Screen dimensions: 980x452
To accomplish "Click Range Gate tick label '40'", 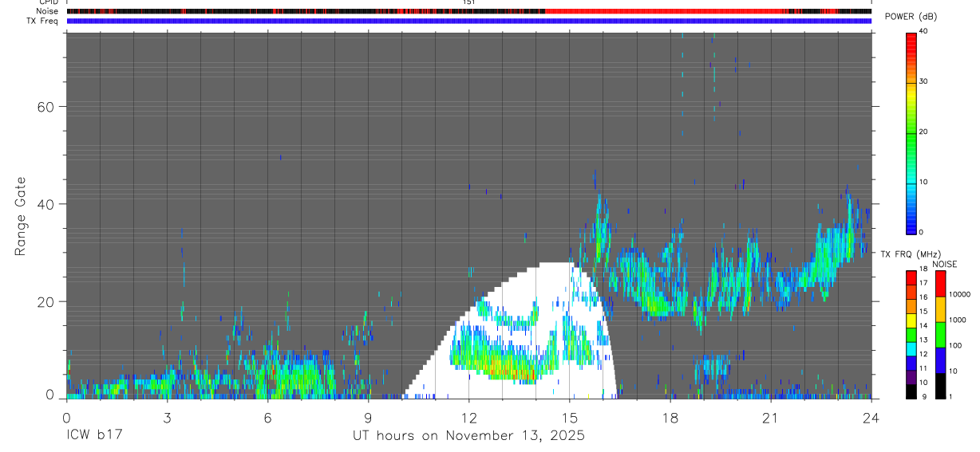I will (46, 204).
